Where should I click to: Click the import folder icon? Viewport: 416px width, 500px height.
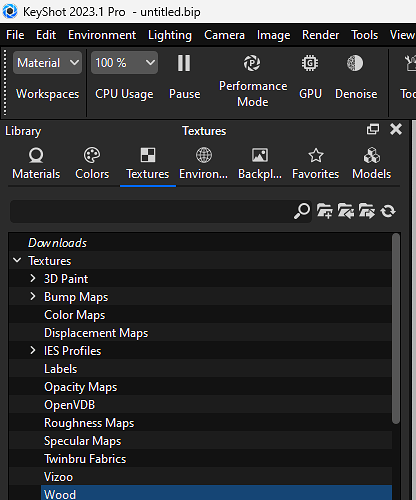(346, 211)
